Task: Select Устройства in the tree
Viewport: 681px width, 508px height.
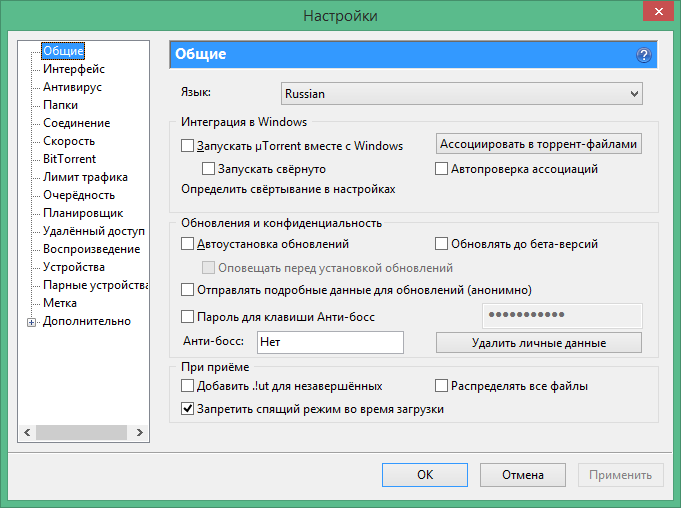Action: point(74,267)
